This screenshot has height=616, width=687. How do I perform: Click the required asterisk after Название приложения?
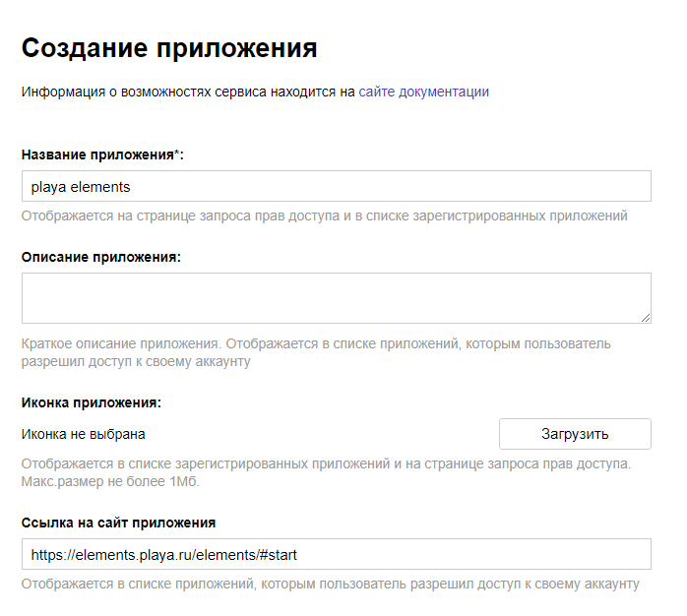click(x=178, y=154)
